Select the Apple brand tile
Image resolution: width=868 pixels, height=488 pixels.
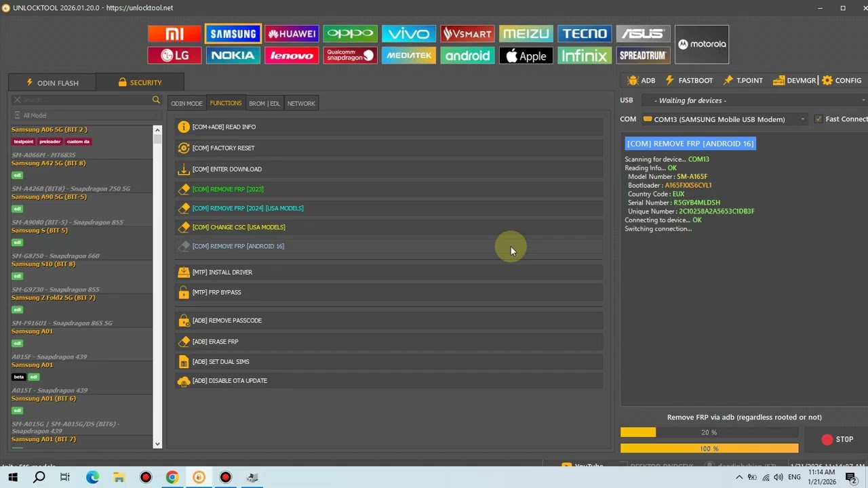tap(526, 56)
